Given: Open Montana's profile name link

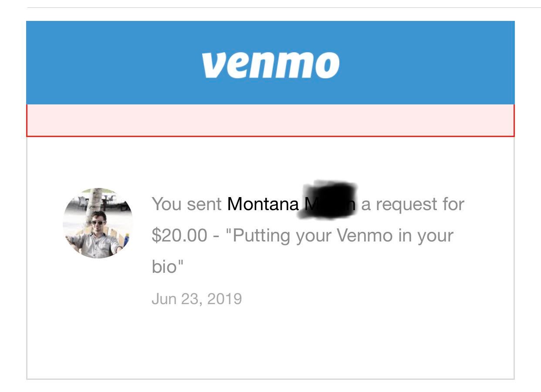Looking at the screenshot, I should click(263, 204).
